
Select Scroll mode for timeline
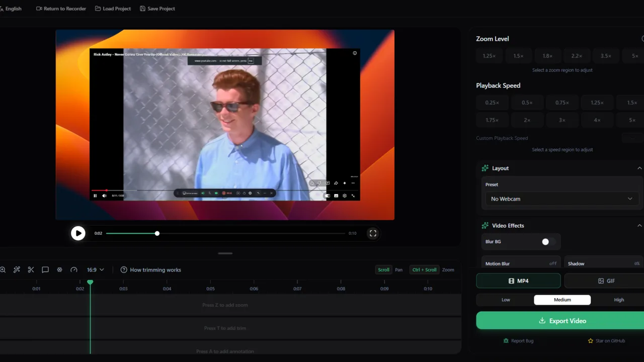click(383, 270)
